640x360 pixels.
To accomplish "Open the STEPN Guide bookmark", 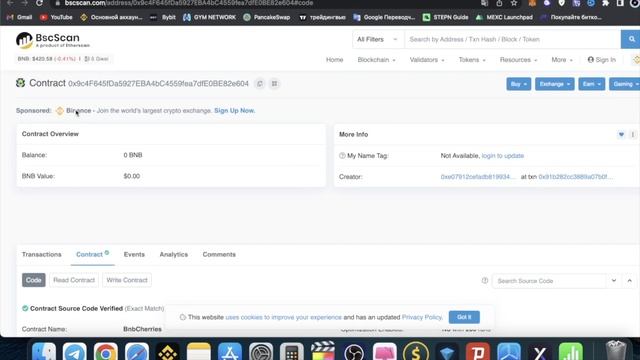I will (x=445, y=17).
